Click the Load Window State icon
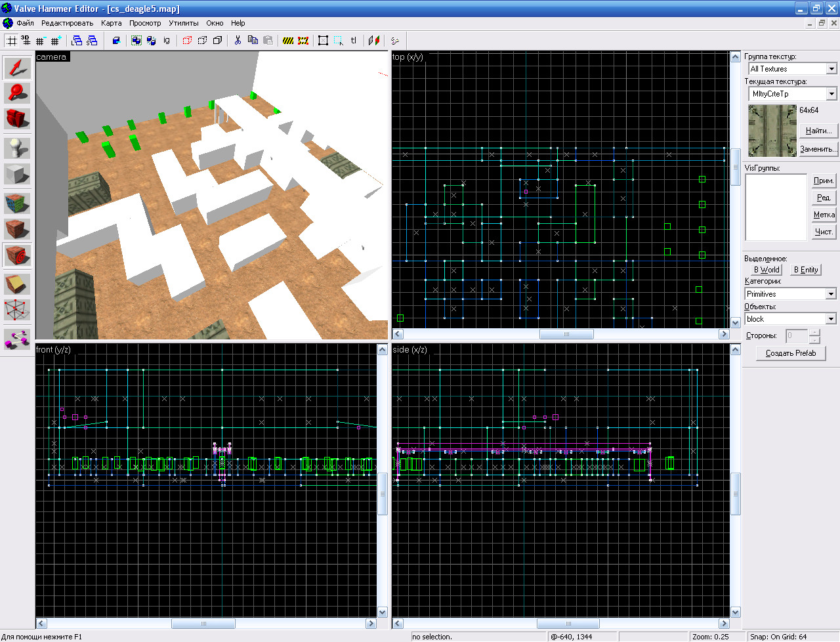Viewport: 840px width, 642px height. tap(77, 41)
